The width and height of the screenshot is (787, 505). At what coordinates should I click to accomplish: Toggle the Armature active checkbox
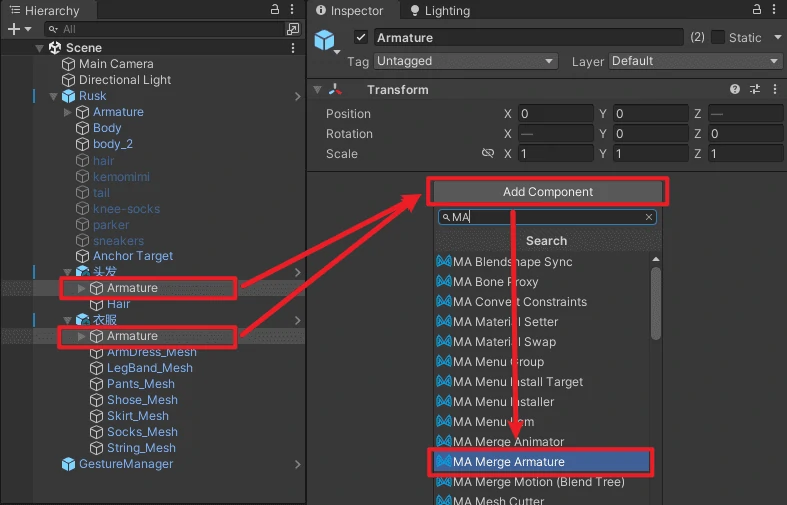(x=361, y=38)
